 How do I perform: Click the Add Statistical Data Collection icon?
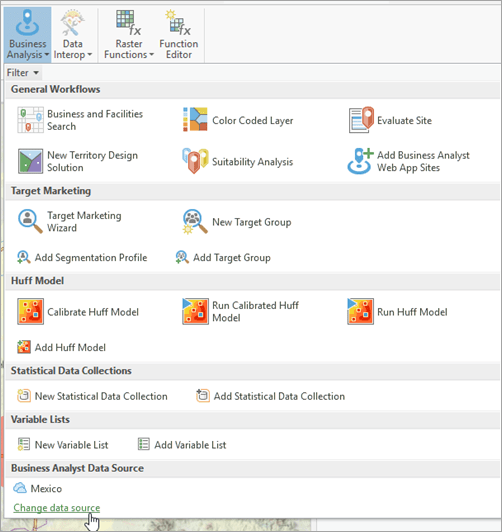202,396
